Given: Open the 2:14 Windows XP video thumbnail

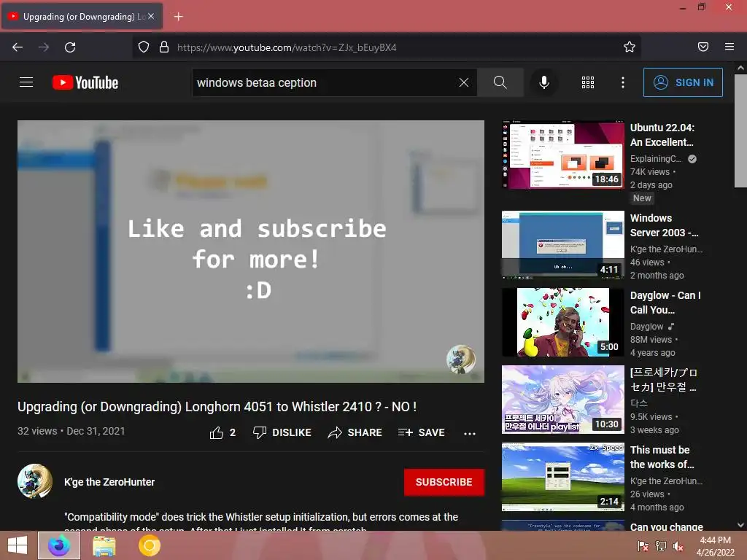Looking at the screenshot, I should pos(562,477).
